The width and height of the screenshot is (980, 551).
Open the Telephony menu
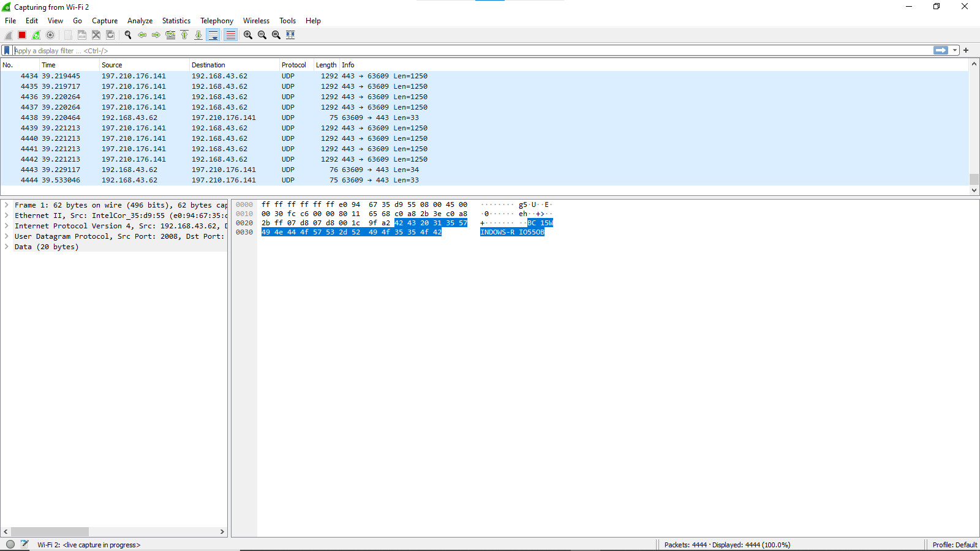(216, 20)
